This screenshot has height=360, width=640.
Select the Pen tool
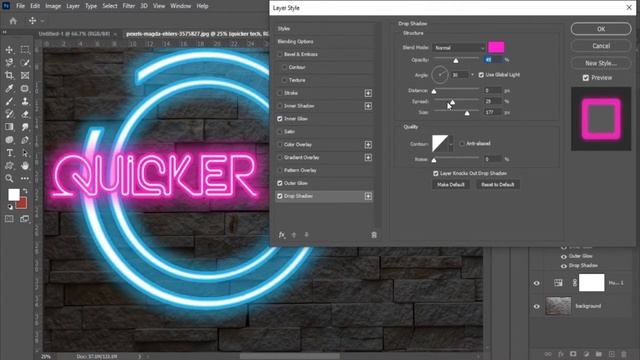click(x=25, y=140)
